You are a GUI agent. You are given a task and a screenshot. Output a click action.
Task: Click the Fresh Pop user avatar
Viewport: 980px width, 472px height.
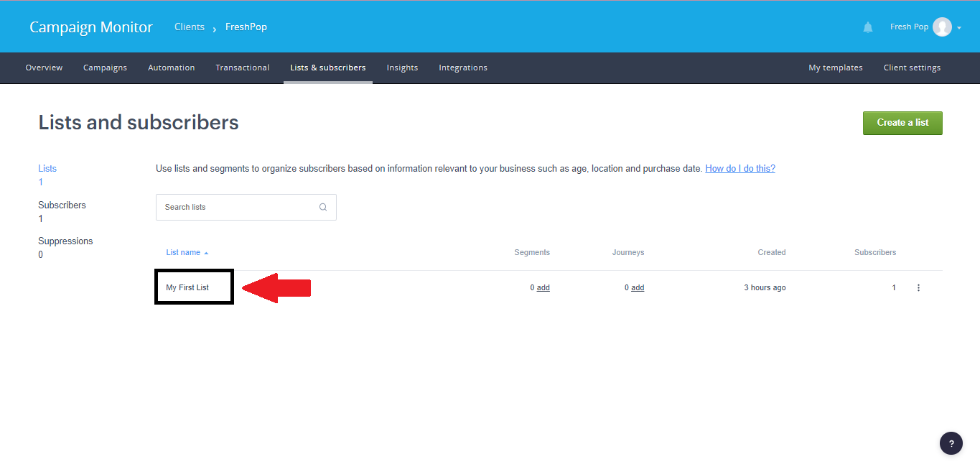point(942,27)
